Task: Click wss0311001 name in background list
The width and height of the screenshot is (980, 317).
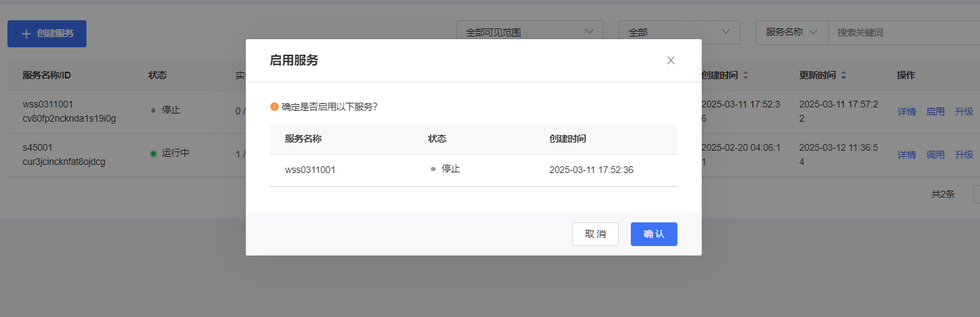Action: click(48, 104)
